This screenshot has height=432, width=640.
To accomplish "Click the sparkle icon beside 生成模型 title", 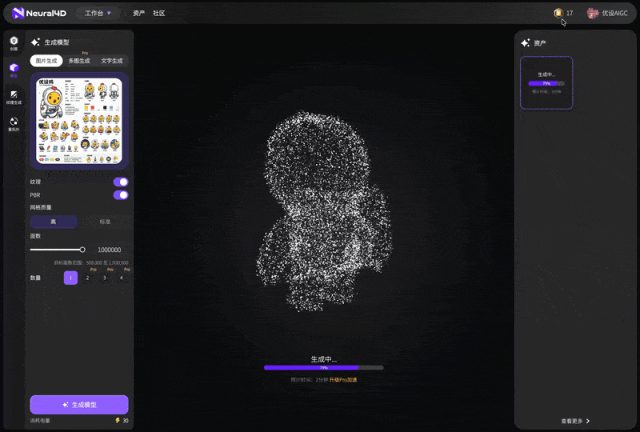I will click(35, 42).
